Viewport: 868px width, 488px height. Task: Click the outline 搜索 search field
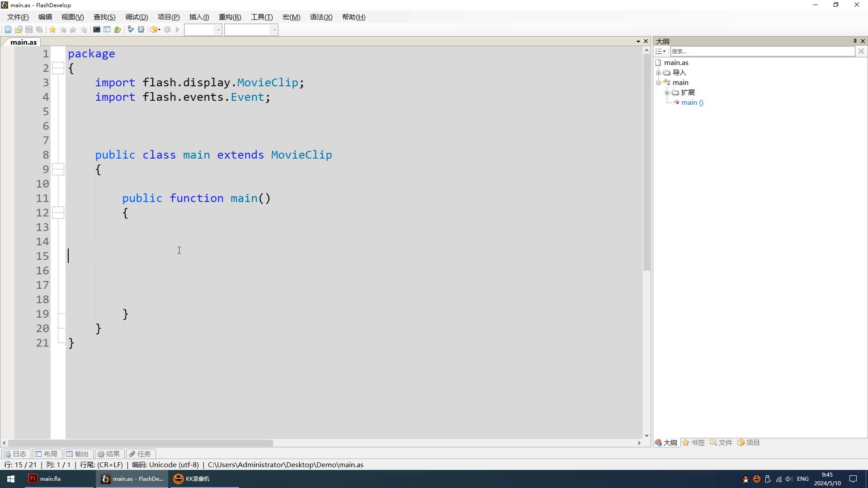(x=762, y=52)
